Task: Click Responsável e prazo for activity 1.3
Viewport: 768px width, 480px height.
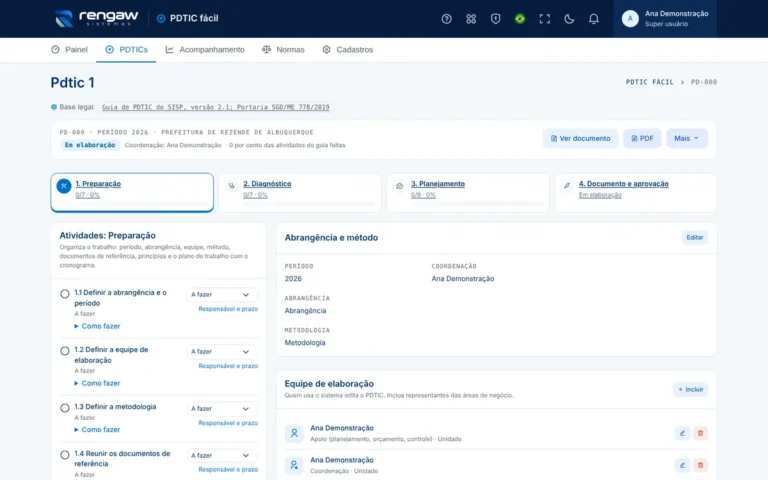Action: (228, 423)
